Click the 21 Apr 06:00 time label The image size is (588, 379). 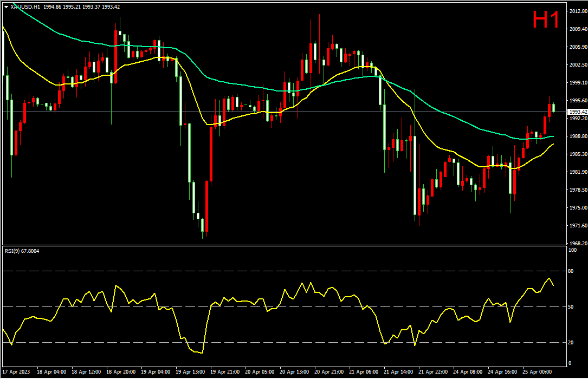pyautogui.click(x=364, y=372)
